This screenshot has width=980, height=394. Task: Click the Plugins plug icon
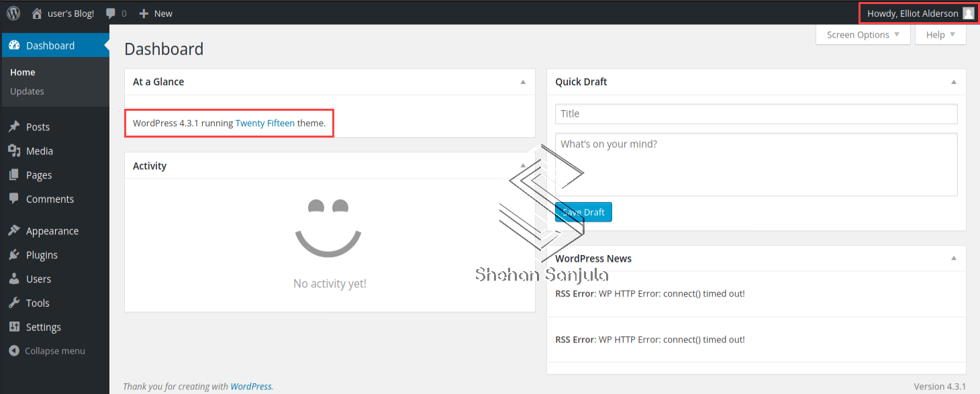[x=14, y=255]
